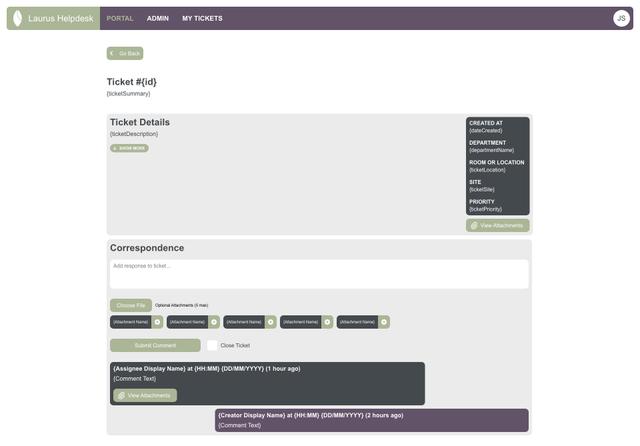Click the {ticketDescription} text
640x446 pixels.
pyautogui.click(x=134, y=134)
